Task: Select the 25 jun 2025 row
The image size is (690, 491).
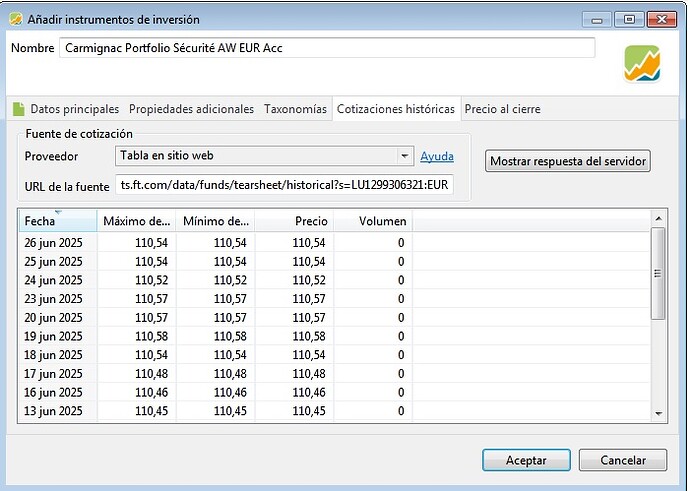Action: [334, 261]
